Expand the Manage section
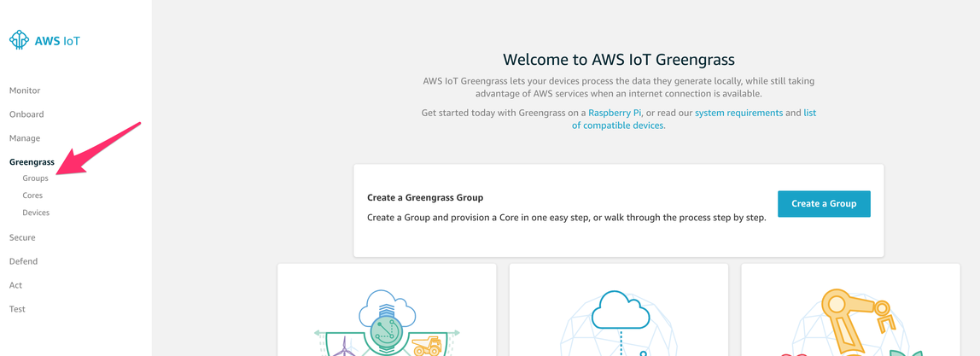The width and height of the screenshot is (980, 356). coord(25,138)
